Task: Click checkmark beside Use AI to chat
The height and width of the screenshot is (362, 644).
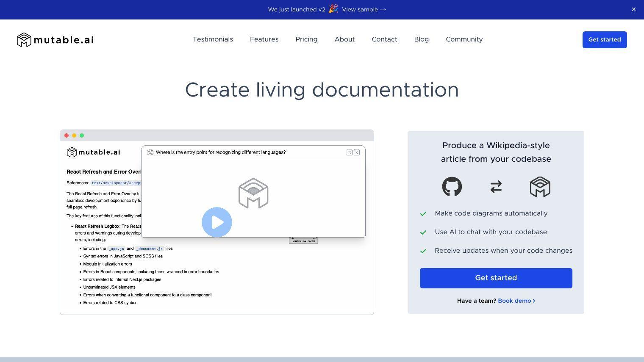Action: (x=423, y=232)
